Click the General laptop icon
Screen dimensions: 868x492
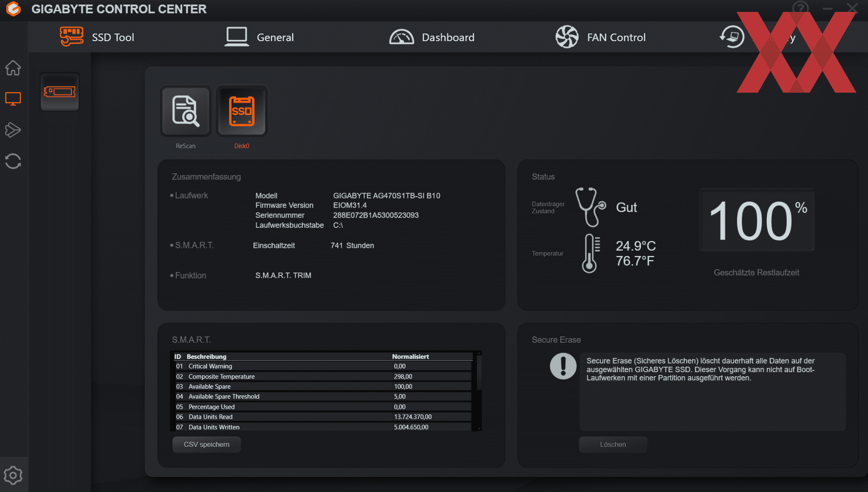236,37
